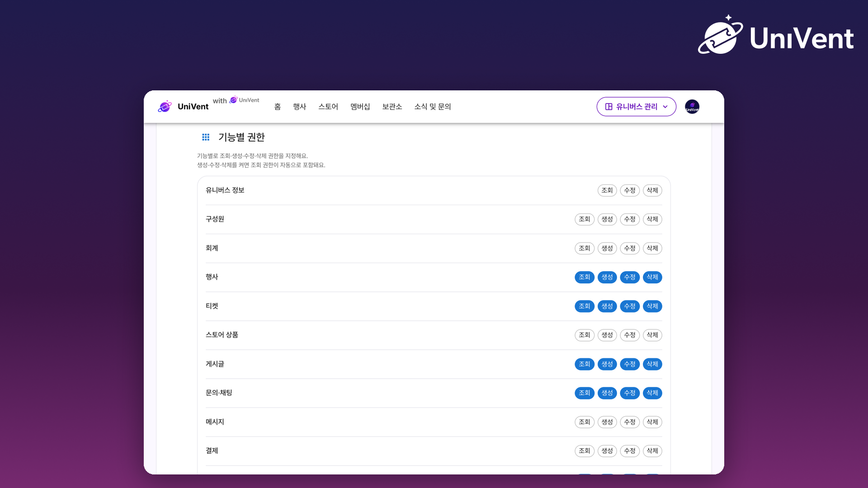The image size is (868, 488).
Task: Enable 생성 permission for 결제
Action: (607, 450)
